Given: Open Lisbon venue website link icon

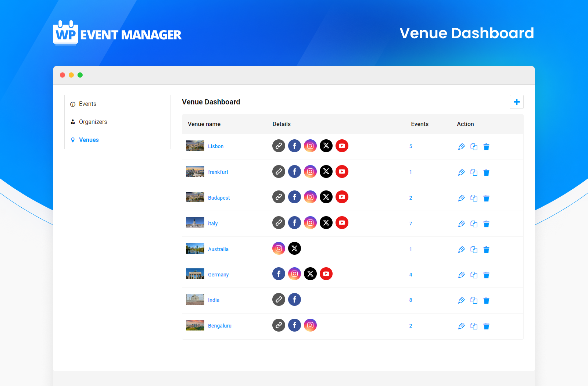Looking at the screenshot, I should coord(279,146).
